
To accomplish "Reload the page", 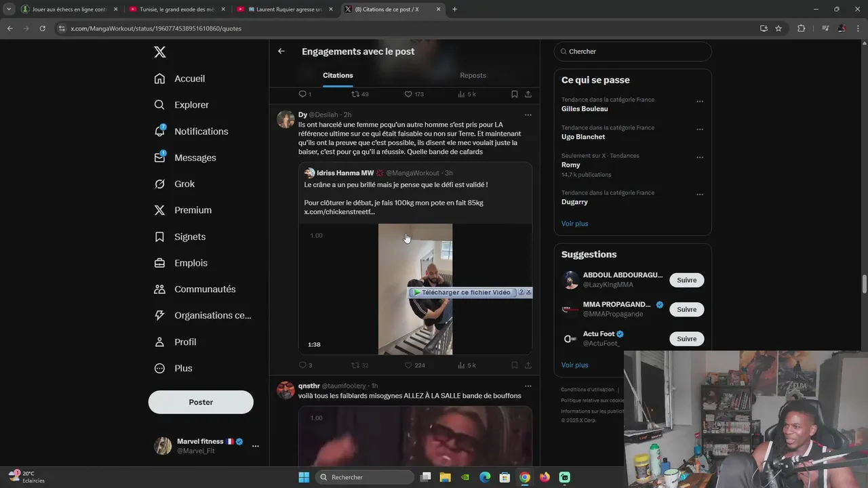I will [x=42, y=28].
